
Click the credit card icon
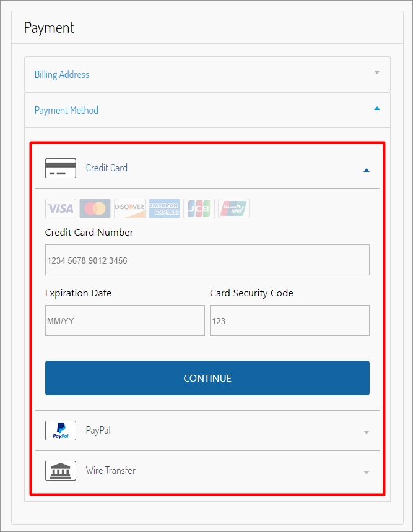[61, 168]
